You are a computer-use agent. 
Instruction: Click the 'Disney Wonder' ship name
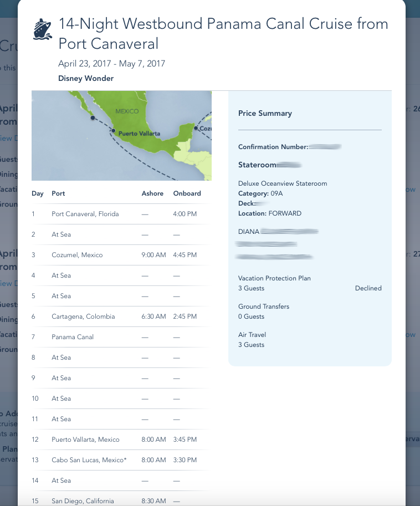click(86, 78)
